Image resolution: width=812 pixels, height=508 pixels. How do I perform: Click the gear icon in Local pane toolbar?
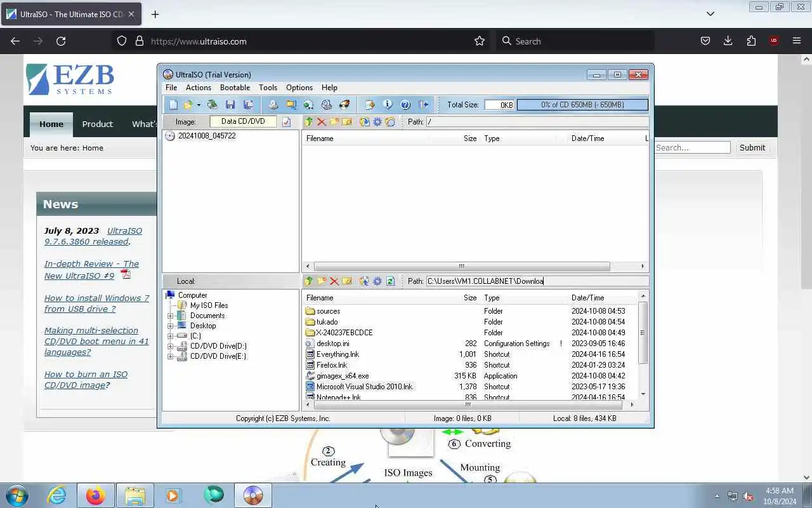[377, 281]
